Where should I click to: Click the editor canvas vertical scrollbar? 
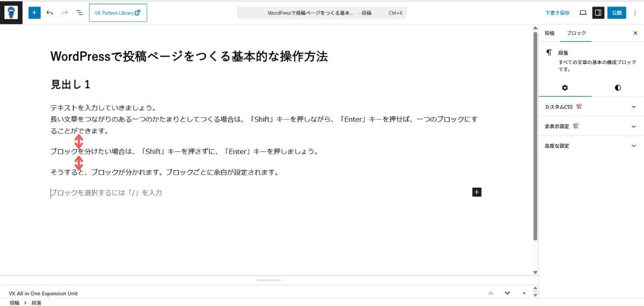click(535, 135)
